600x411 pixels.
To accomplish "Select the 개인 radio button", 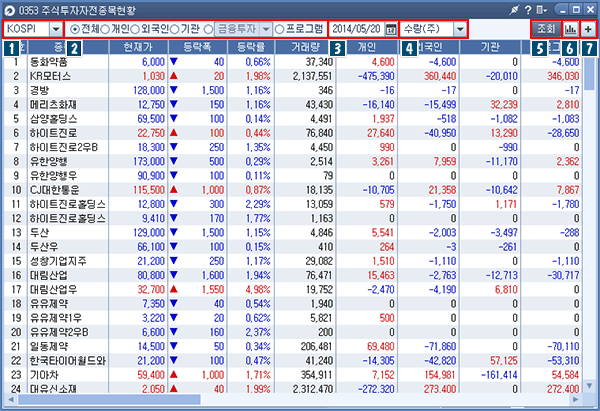I will 105,29.
